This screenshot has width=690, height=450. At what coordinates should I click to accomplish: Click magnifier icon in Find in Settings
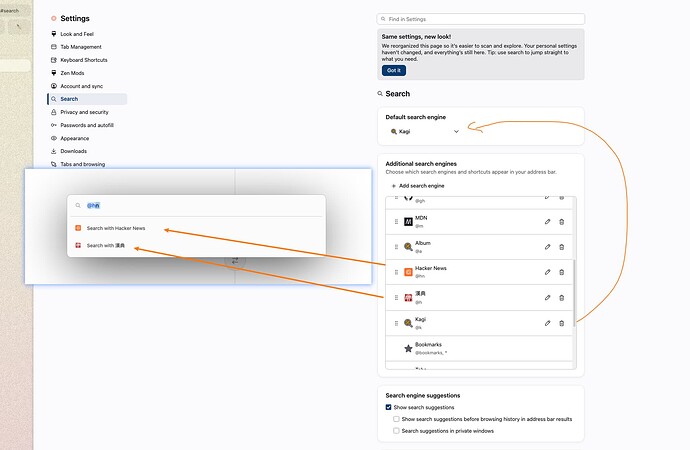tap(383, 19)
